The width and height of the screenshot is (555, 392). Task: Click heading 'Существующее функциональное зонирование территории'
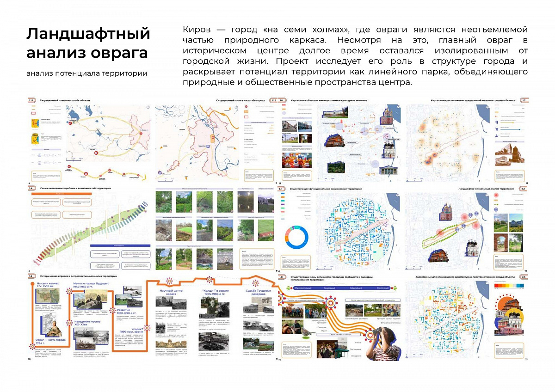(326, 189)
